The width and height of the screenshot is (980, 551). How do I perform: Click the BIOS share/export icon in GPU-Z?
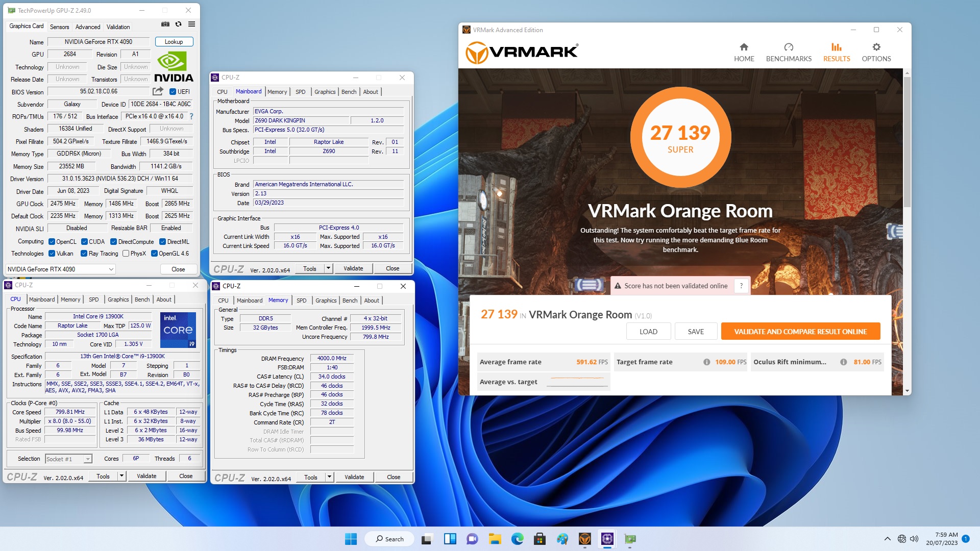pyautogui.click(x=158, y=91)
